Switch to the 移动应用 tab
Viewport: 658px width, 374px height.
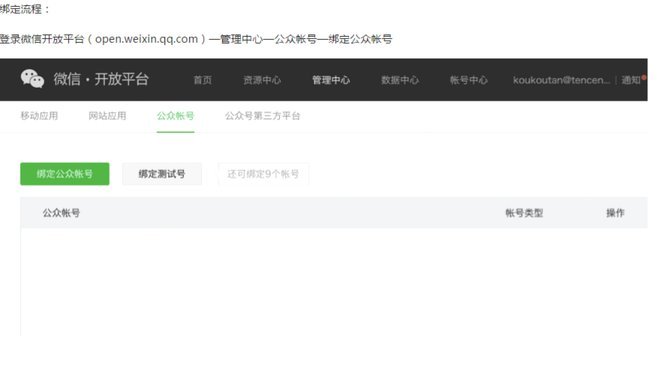tap(39, 115)
